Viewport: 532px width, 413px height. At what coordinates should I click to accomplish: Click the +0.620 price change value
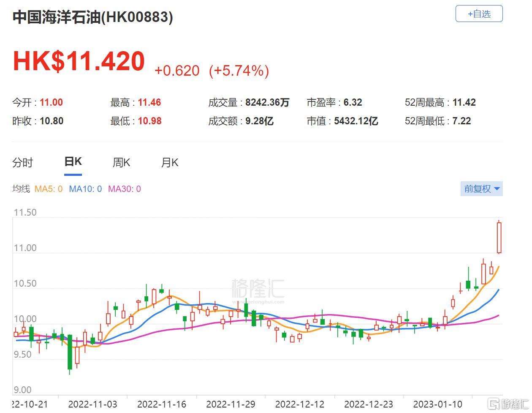point(177,71)
